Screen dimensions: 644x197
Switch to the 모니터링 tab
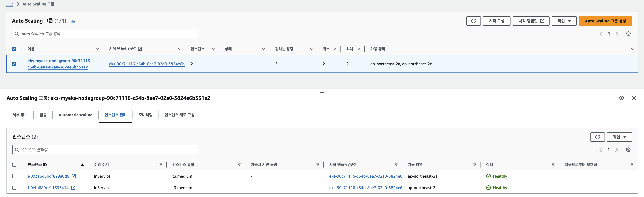[145, 115]
